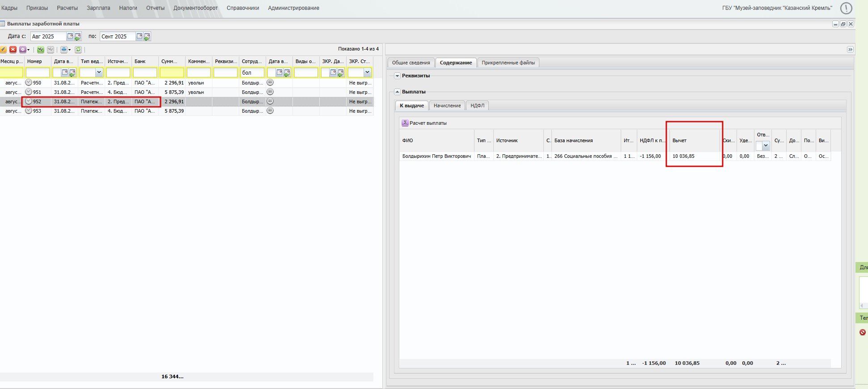Viewport: 868px width, 389px height.
Task: Click green-arrow calendar icon next to Авг 2025
Action: 77,37
